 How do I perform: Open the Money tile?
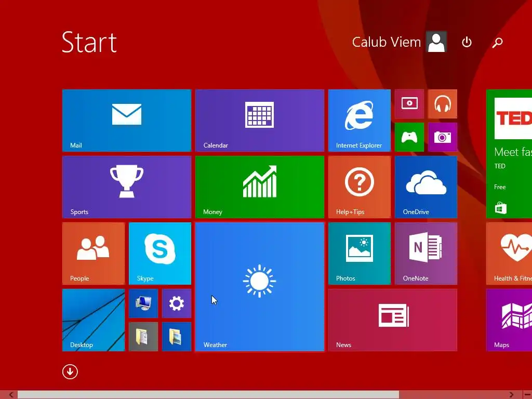point(260,187)
